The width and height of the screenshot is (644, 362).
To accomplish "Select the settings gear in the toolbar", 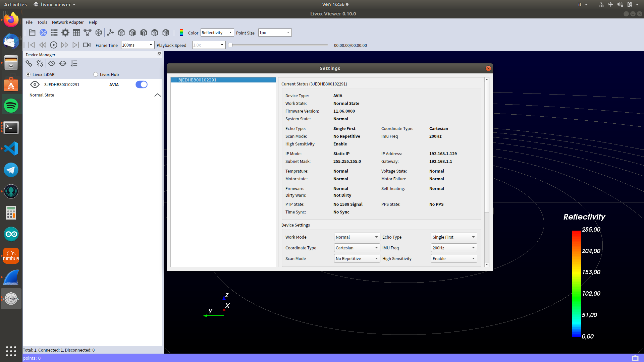I will pyautogui.click(x=65, y=33).
